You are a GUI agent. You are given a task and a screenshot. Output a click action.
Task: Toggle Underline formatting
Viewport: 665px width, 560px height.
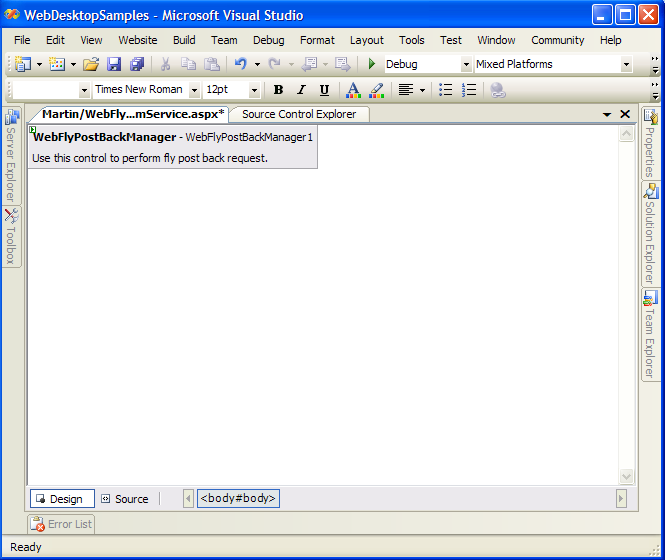[324, 90]
